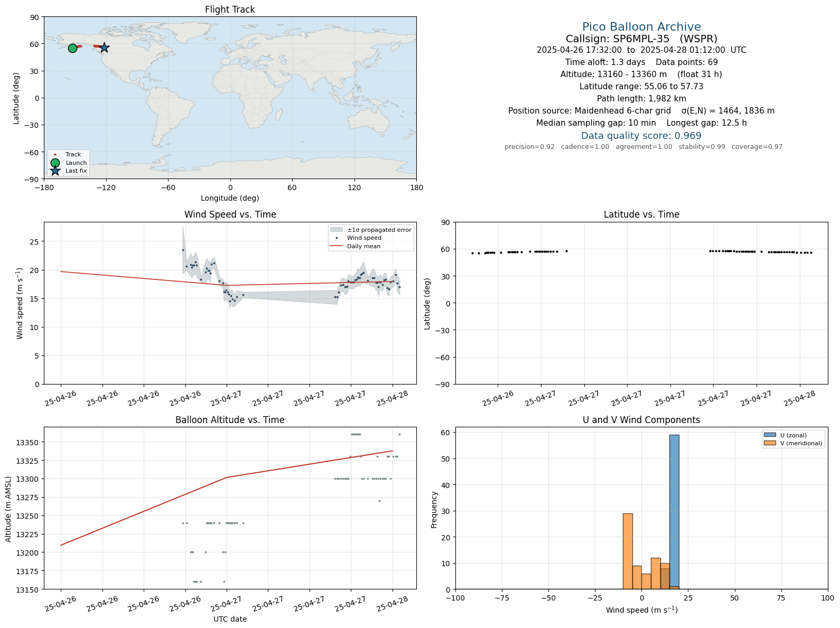Click the "Latitude vs. Time" title
Screen dimensions: 840x628
[x=641, y=214]
